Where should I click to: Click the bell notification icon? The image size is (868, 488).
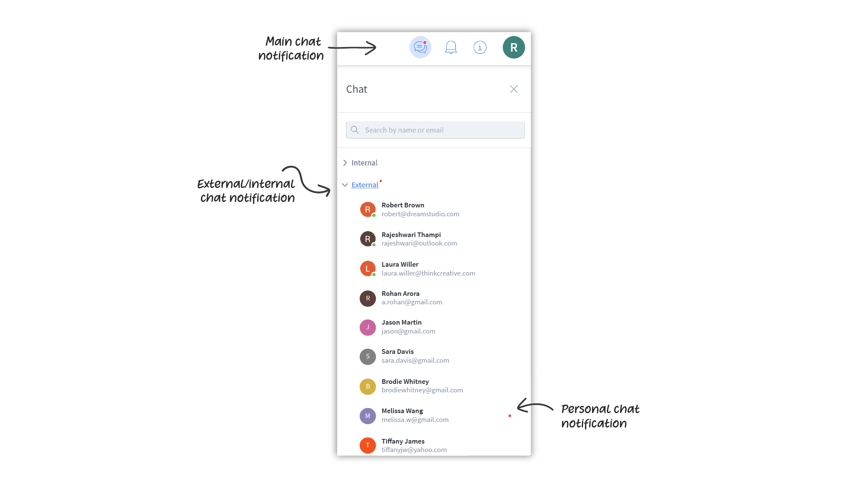(x=450, y=47)
